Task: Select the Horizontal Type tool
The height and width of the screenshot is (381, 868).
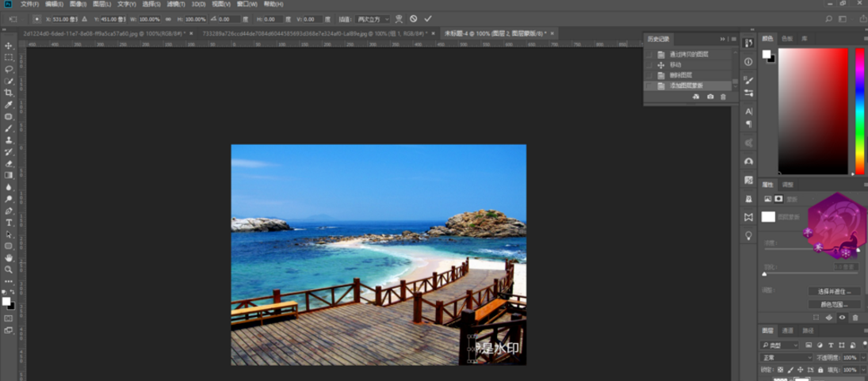Action: tap(9, 223)
